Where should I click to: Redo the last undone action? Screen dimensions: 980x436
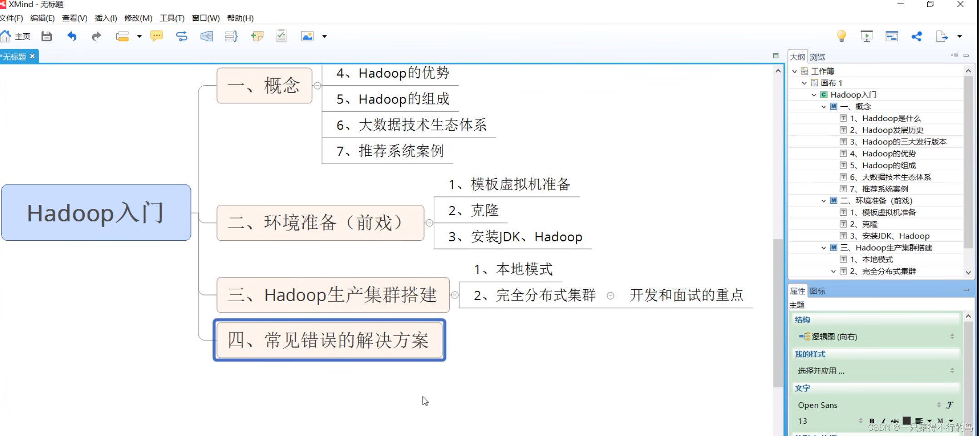pos(96,36)
